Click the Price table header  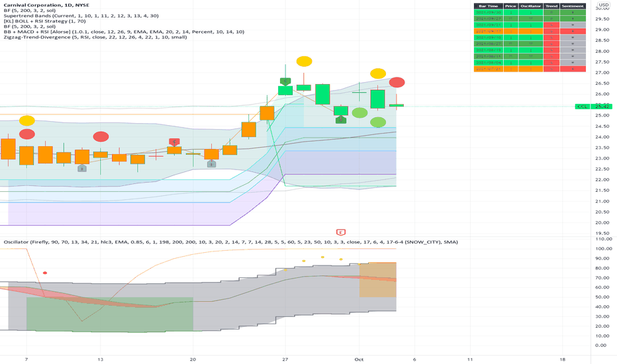(x=511, y=7)
